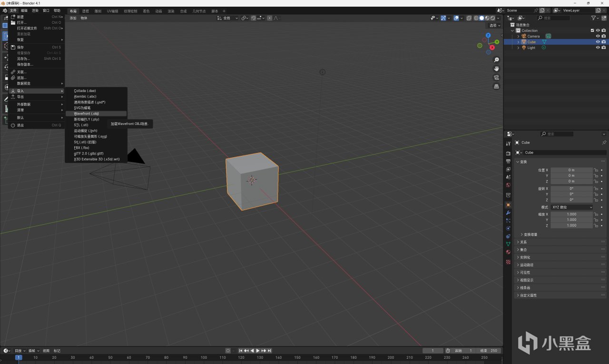Screen dimensions: 609x364
Task: Hide the Cube in the viewport
Action: pos(598,42)
